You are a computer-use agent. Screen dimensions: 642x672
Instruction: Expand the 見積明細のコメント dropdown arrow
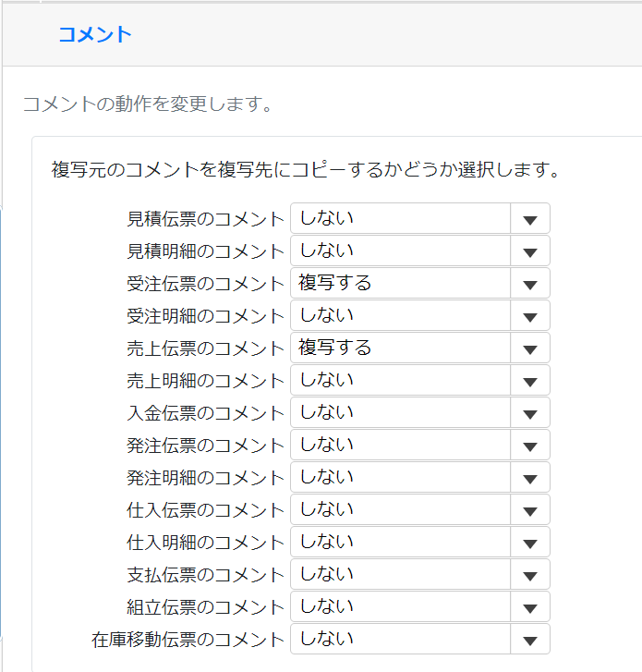[530, 251]
